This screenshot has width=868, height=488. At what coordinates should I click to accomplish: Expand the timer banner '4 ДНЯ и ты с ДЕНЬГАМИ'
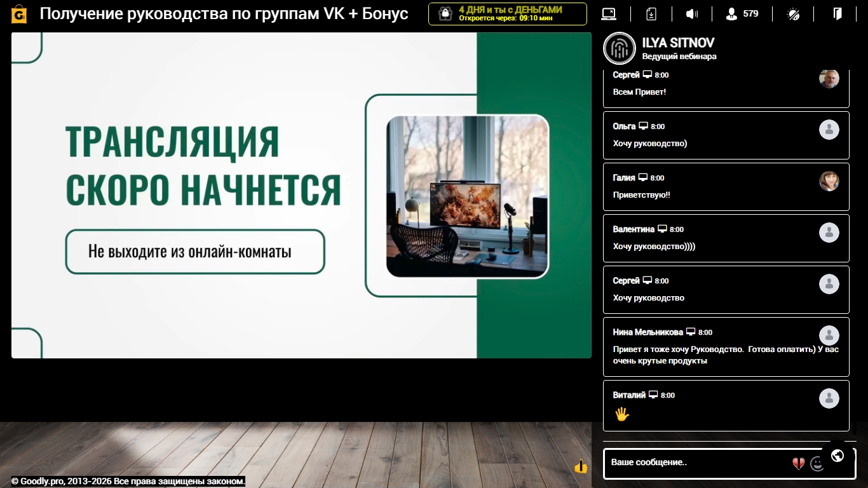(507, 13)
